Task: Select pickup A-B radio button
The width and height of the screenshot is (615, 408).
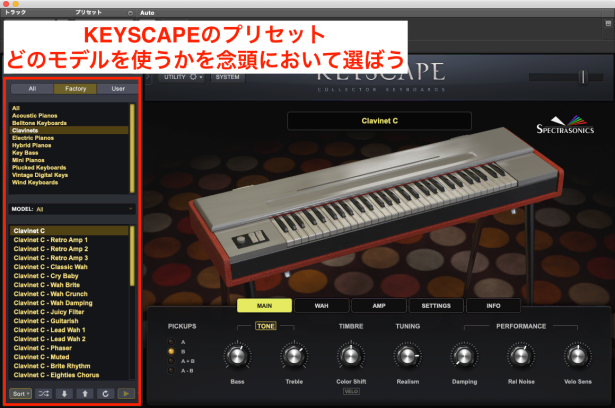Action: pyautogui.click(x=171, y=370)
